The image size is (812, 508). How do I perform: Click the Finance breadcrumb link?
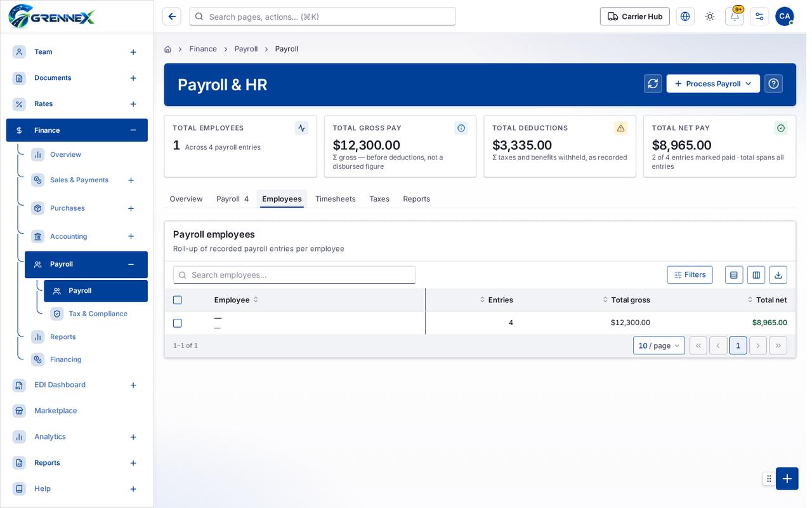tap(203, 49)
